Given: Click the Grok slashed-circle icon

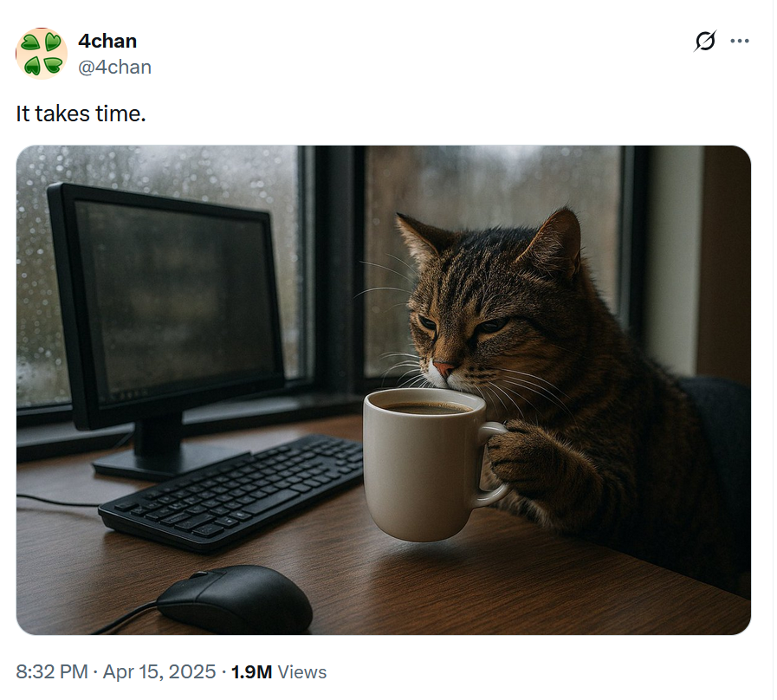Looking at the screenshot, I should pyautogui.click(x=704, y=41).
